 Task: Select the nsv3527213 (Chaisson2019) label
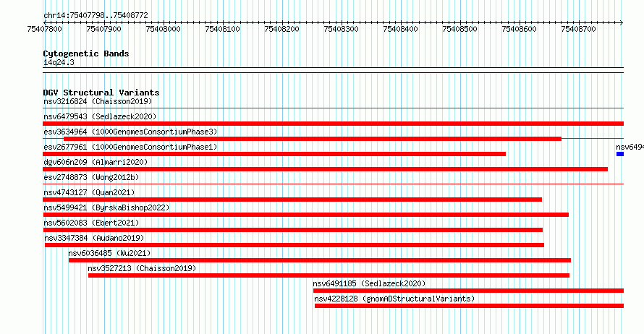(x=142, y=268)
